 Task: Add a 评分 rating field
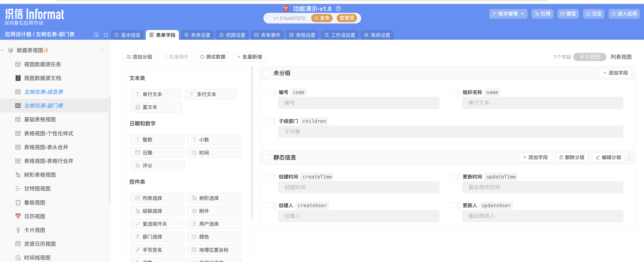tap(157, 165)
